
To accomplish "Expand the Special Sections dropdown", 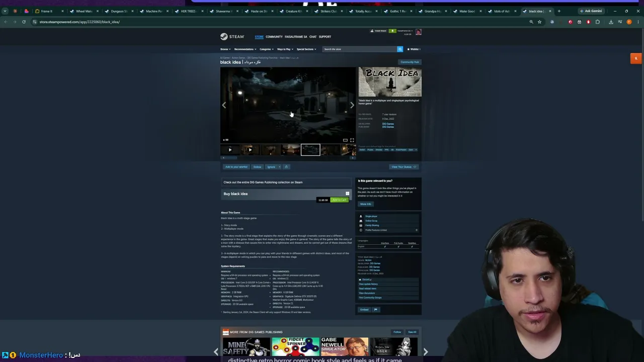I will pyautogui.click(x=306, y=49).
